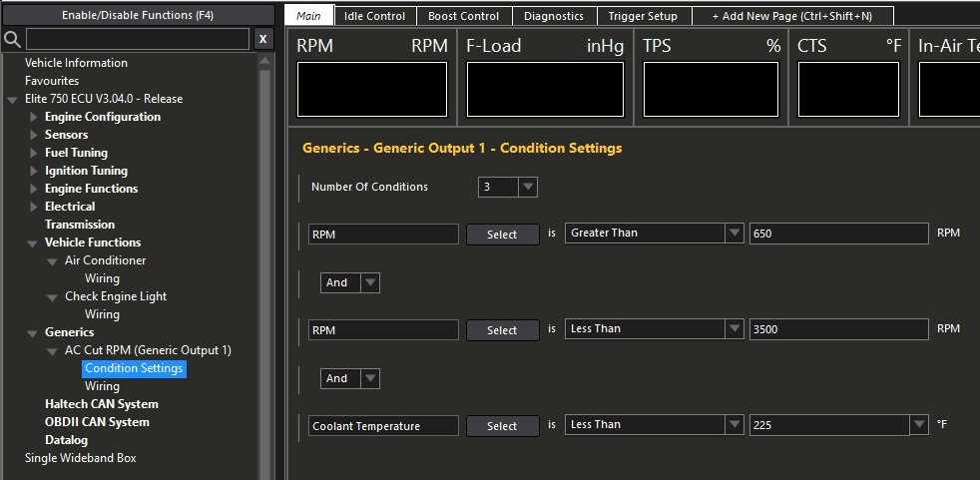This screenshot has width=980, height=480.
Task: Clear search with the X button
Action: [263, 39]
